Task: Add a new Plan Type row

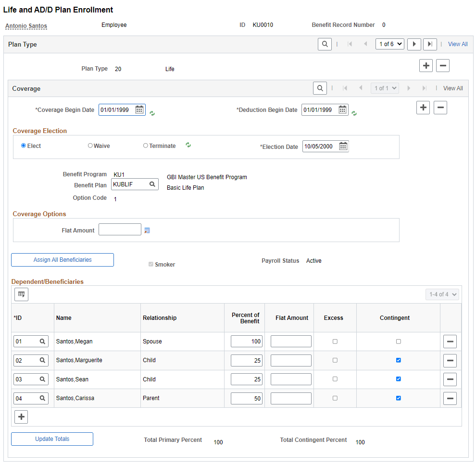Action: coord(426,65)
